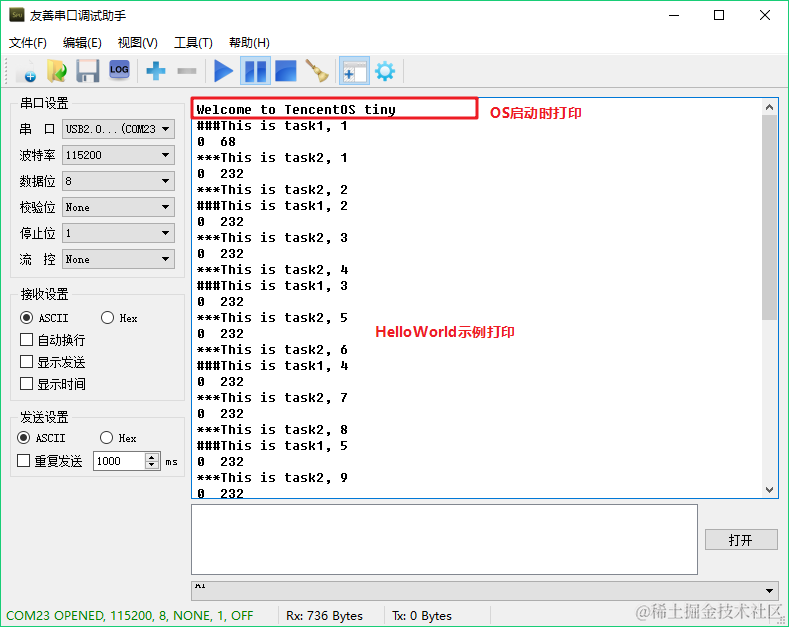Maximize the serial assistant window
This screenshot has width=789, height=627.
[719, 15]
